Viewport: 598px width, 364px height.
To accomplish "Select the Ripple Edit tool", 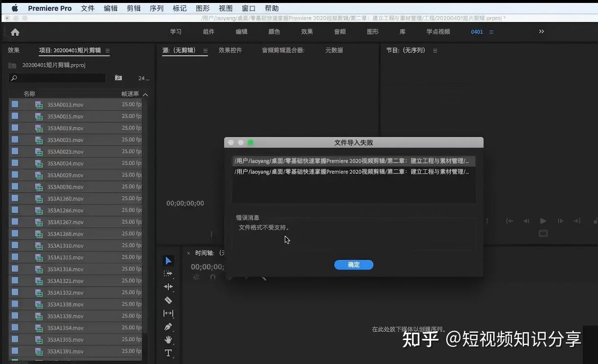I will pyautogui.click(x=168, y=287).
